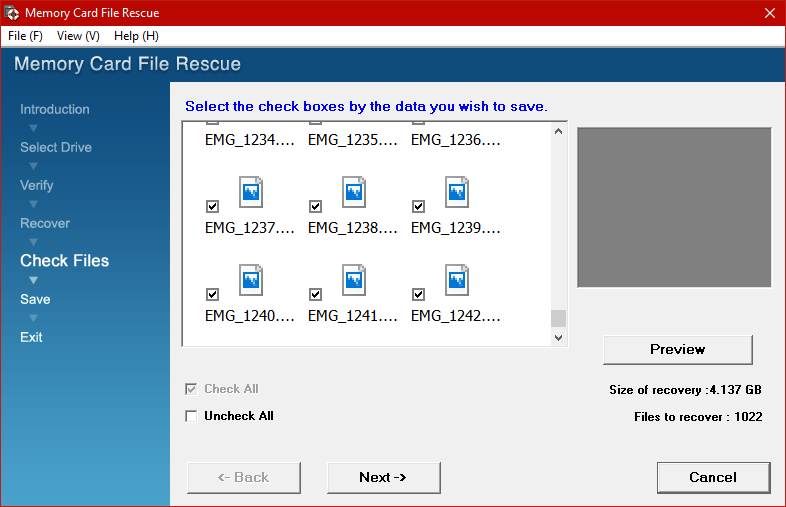786x507 pixels.
Task: Click the Verify step in sidebar
Action: [x=37, y=186]
